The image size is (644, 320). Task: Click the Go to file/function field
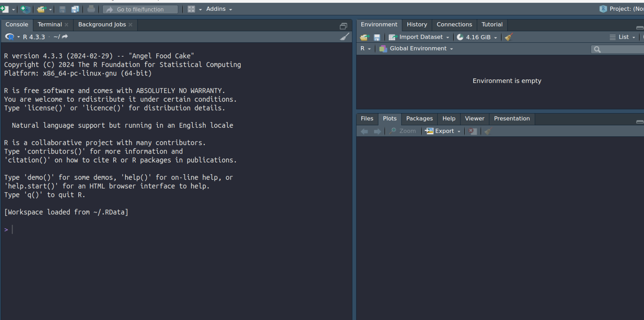140,10
